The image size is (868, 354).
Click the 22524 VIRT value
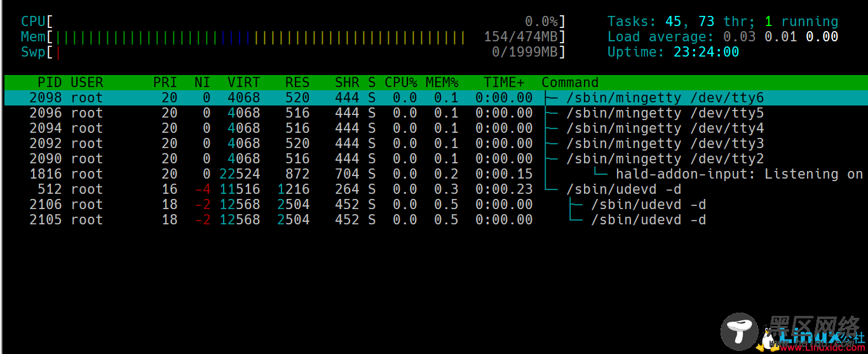click(x=240, y=174)
